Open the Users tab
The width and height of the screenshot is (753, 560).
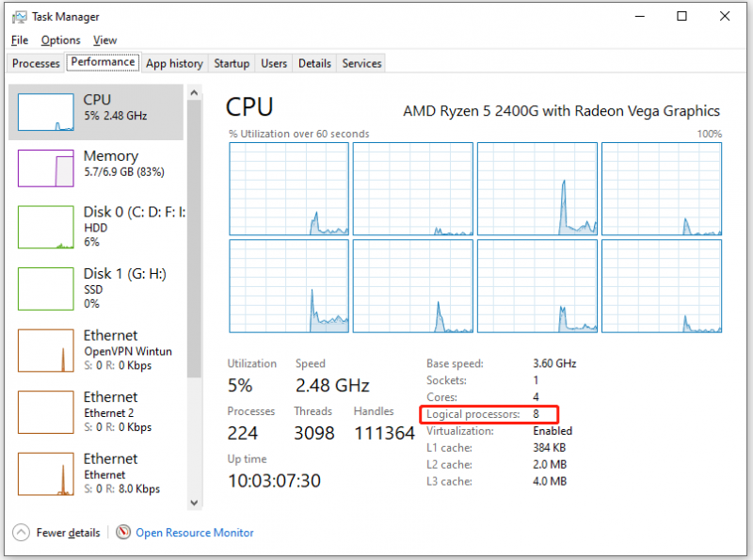[x=274, y=63]
